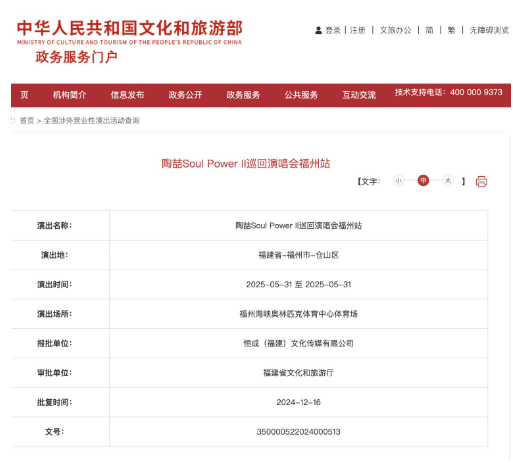Click the red concert title heading
This screenshot has height=463, width=513.
[246, 164]
